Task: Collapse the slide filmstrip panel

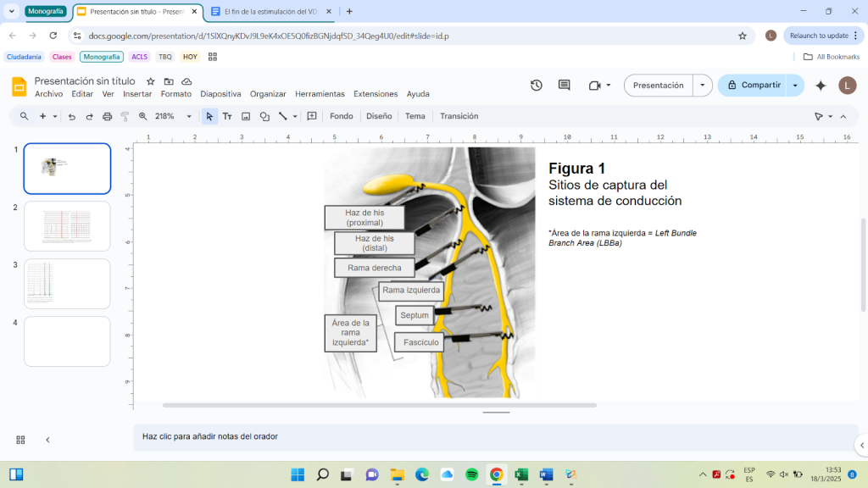Action: coord(47,440)
